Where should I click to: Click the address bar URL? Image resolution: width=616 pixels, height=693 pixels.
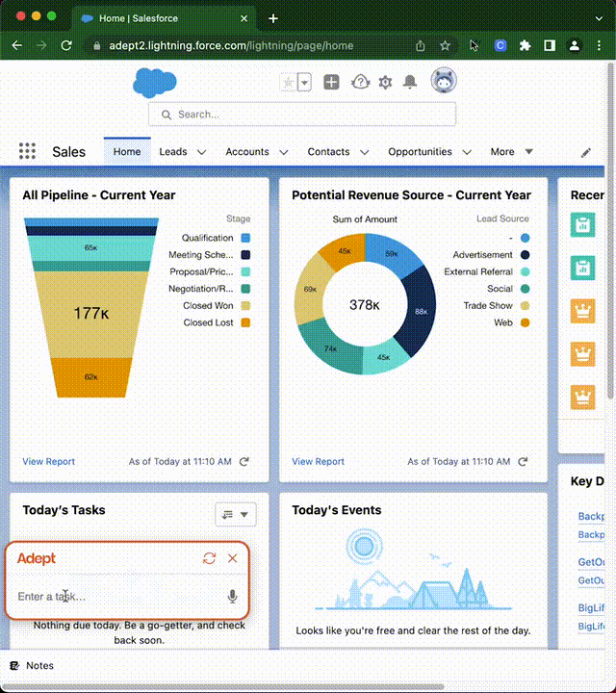pyautogui.click(x=231, y=45)
